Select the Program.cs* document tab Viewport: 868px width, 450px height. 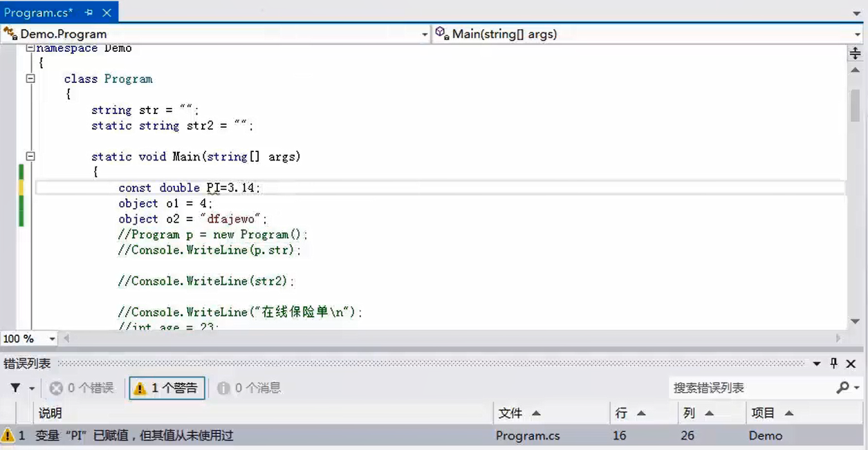coord(39,12)
